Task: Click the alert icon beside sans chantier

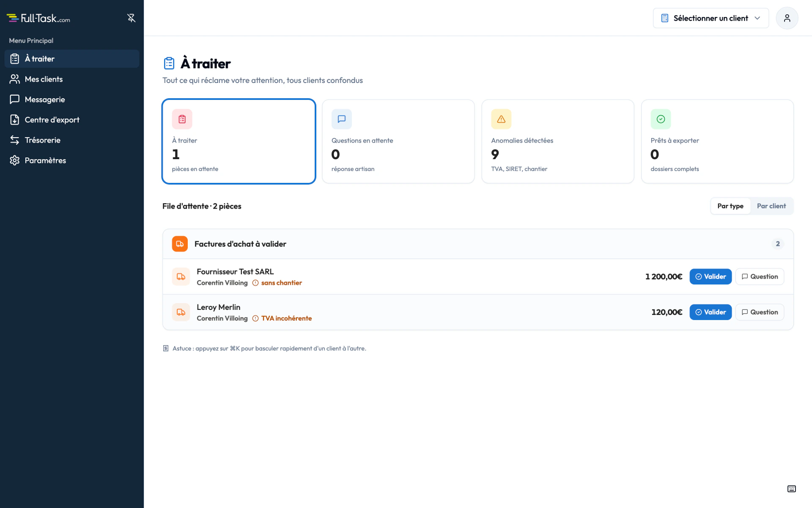Action: [255, 283]
